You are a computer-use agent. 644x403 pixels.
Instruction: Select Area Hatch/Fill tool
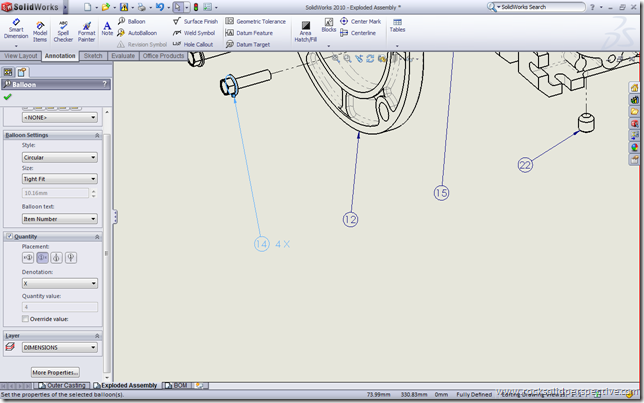[306, 32]
